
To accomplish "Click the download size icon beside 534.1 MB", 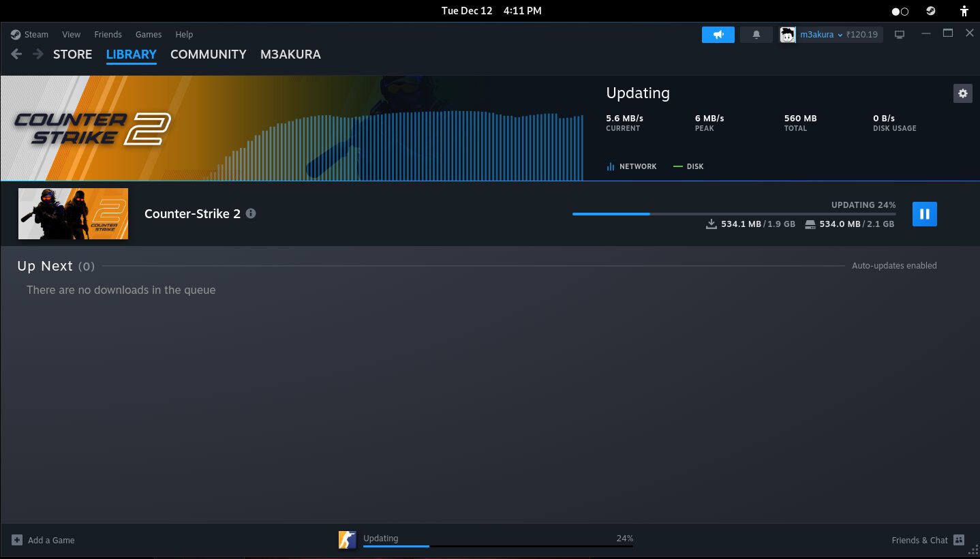I will [711, 224].
